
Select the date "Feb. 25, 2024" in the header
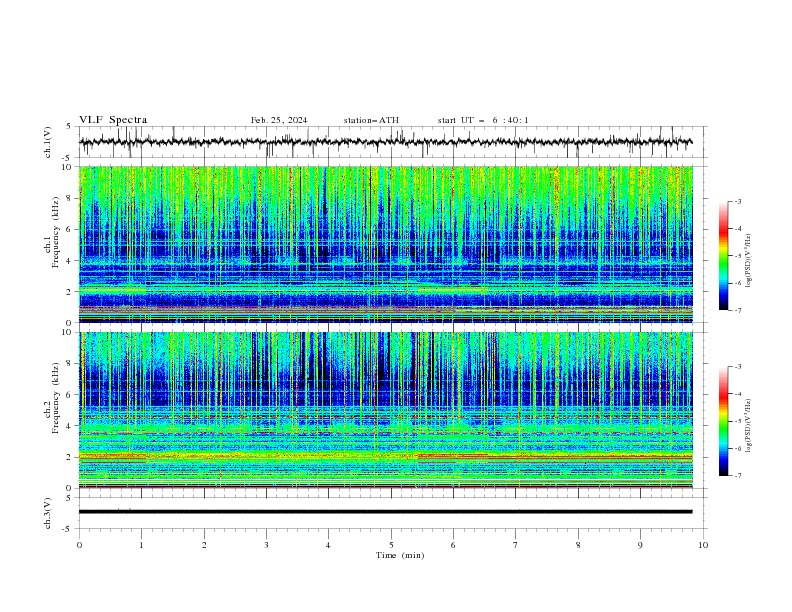(279, 120)
